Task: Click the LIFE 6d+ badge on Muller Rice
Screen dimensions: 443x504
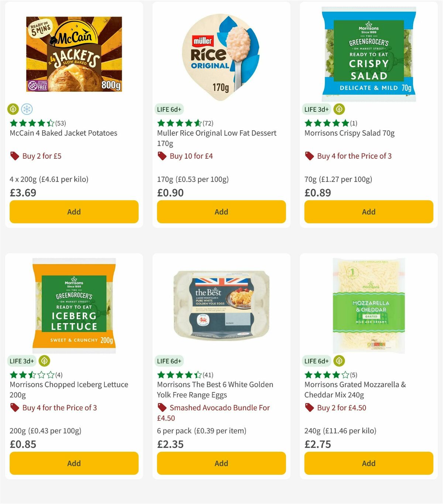Action: click(169, 109)
